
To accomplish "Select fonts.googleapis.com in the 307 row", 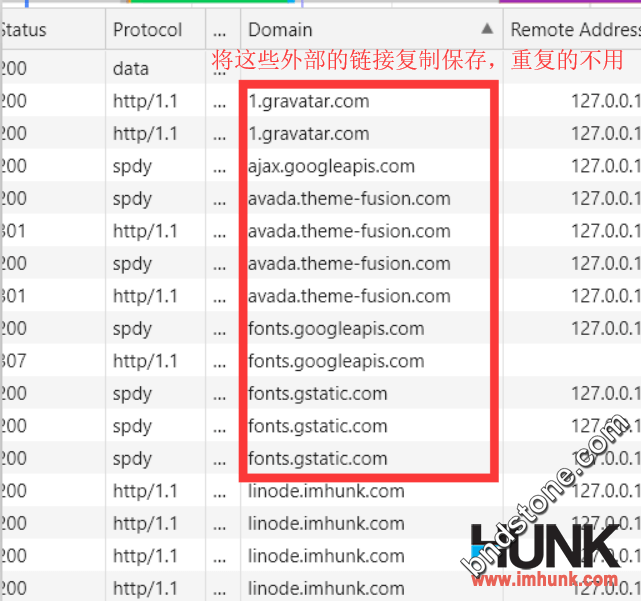I will (336, 361).
